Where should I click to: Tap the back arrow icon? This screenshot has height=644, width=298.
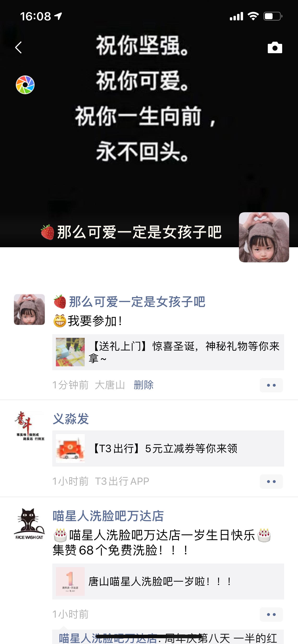[18, 47]
